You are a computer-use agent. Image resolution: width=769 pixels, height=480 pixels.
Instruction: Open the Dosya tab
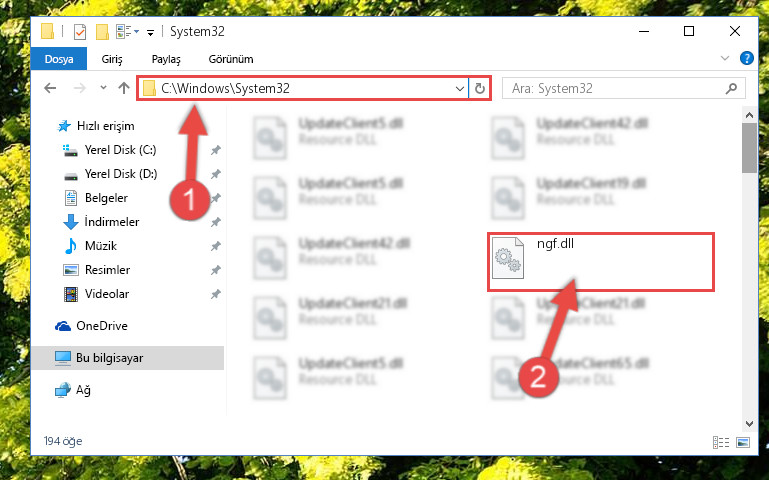(x=59, y=59)
